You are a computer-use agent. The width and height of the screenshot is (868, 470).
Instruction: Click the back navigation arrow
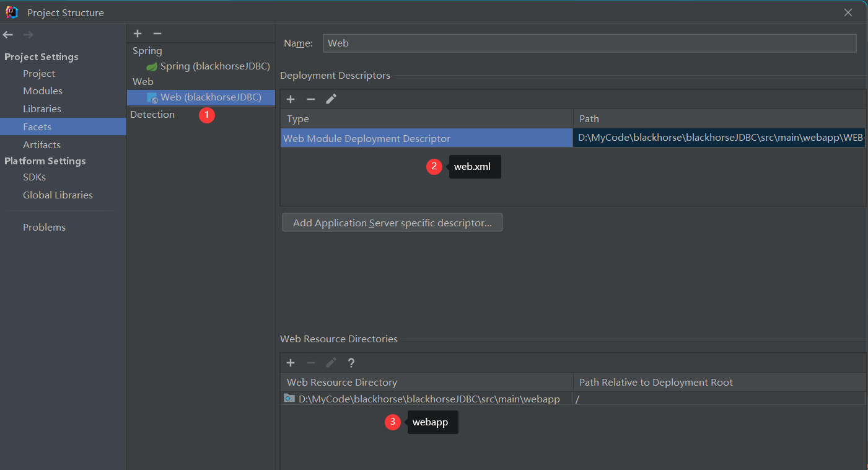[x=8, y=35]
